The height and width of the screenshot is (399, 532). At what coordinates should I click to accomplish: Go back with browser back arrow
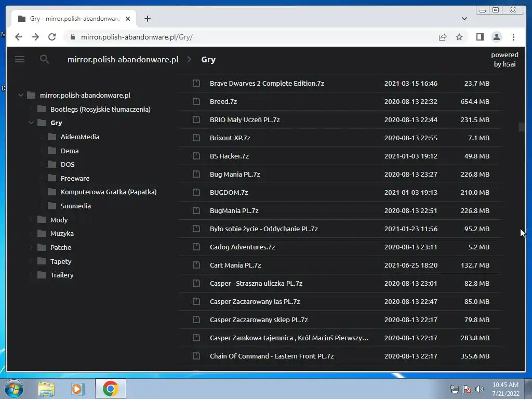pos(19,37)
